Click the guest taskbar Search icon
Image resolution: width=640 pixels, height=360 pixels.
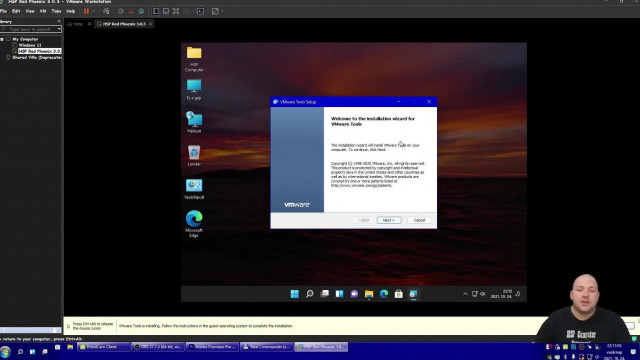pos(309,294)
